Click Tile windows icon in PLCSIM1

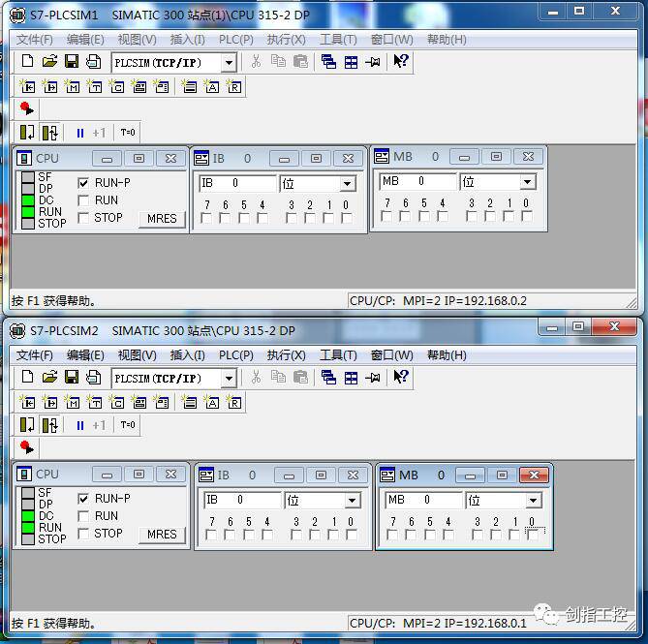tap(351, 62)
